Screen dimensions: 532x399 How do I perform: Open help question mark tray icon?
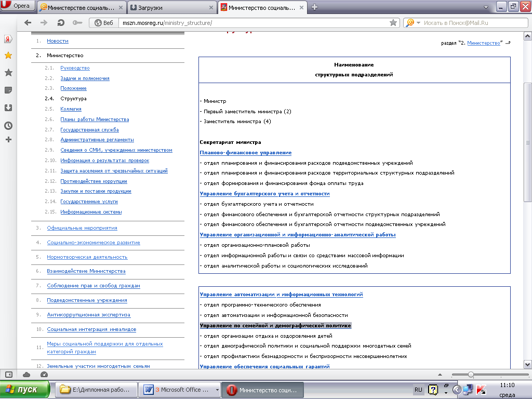433,390
